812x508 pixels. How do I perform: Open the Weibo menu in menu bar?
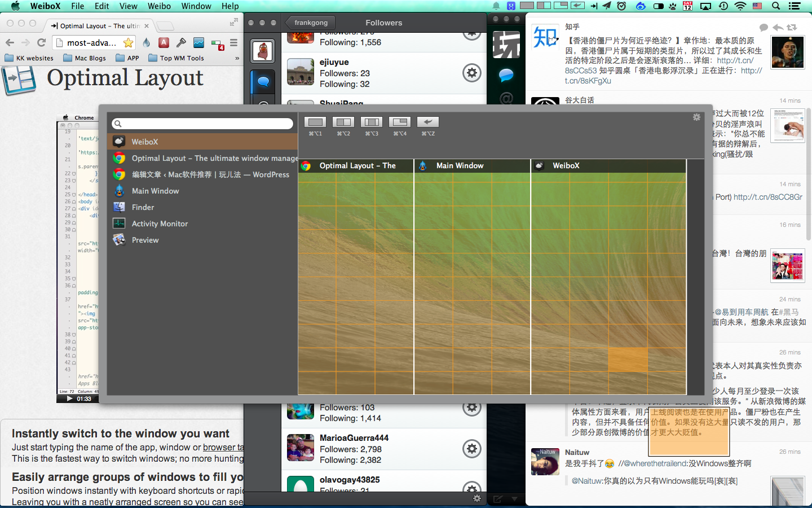pos(159,6)
